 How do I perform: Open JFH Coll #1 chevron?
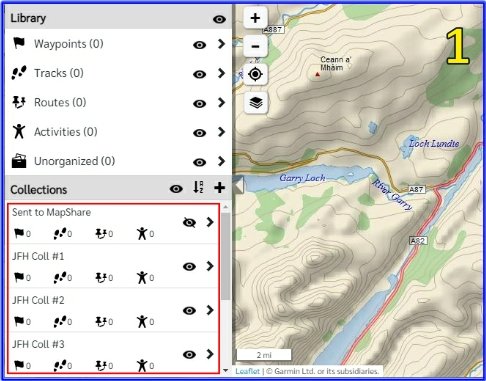click(210, 266)
